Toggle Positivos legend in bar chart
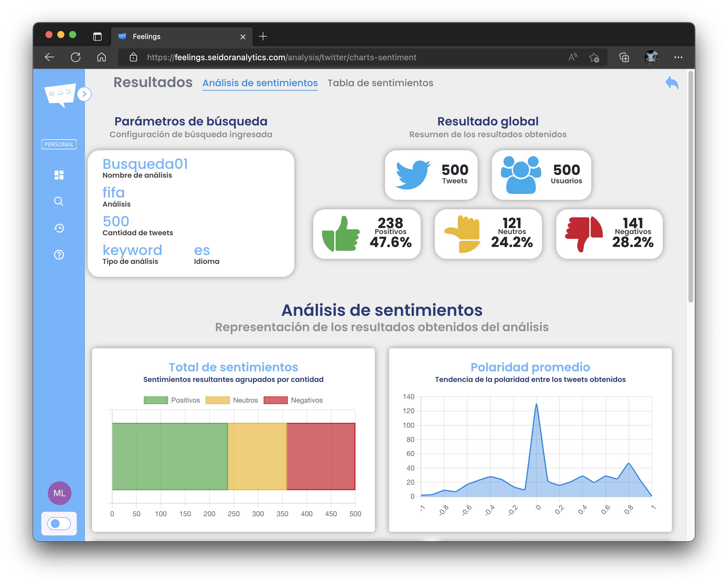 point(172,400)
